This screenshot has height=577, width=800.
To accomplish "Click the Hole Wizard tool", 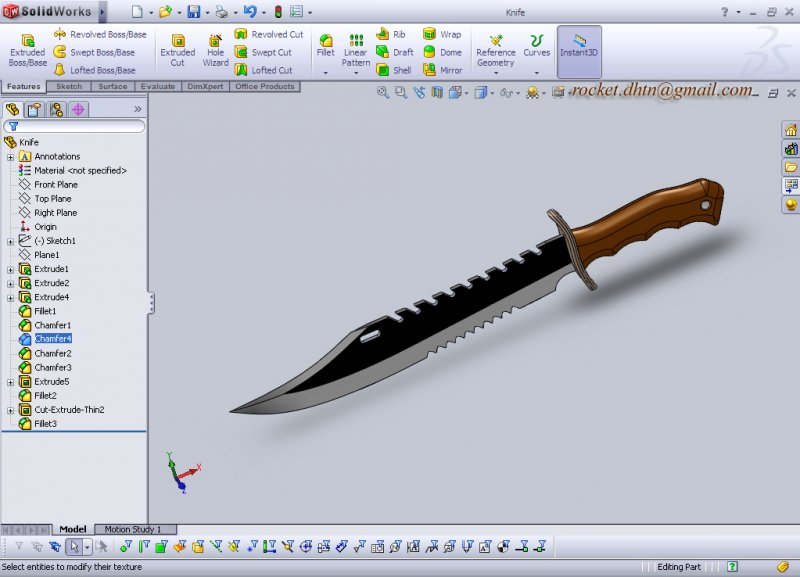I will tap(215, 50).
